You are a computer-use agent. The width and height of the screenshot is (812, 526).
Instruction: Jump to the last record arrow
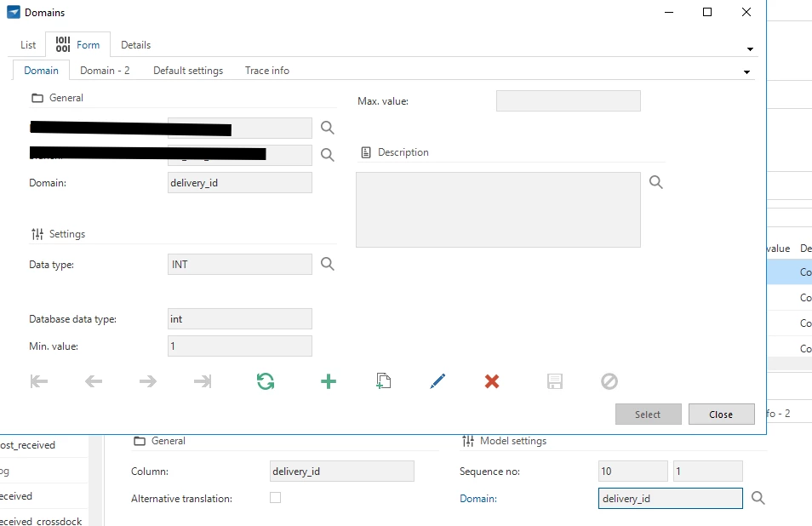[x=203, y=381]
